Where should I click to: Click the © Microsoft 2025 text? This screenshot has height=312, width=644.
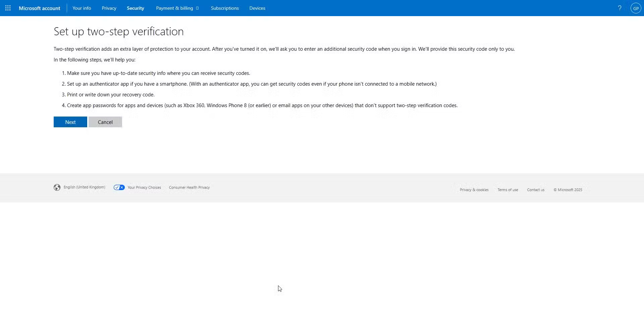(x=568, y=190)
